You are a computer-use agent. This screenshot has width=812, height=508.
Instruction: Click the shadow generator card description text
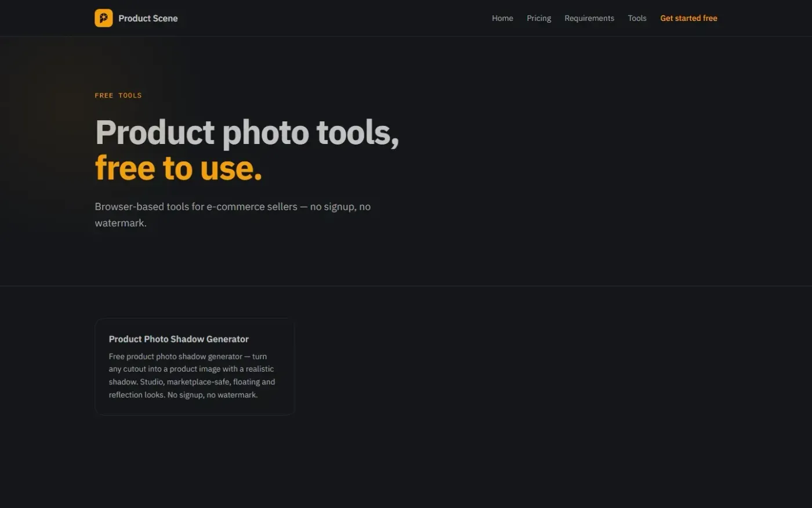point(192,376)
